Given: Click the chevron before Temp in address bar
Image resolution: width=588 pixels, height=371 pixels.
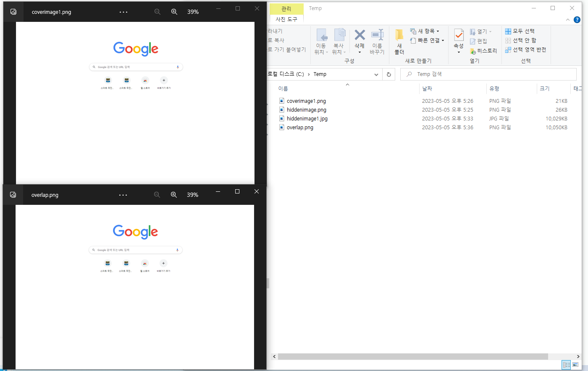Looking at the screenshot, I should [309, 74].
